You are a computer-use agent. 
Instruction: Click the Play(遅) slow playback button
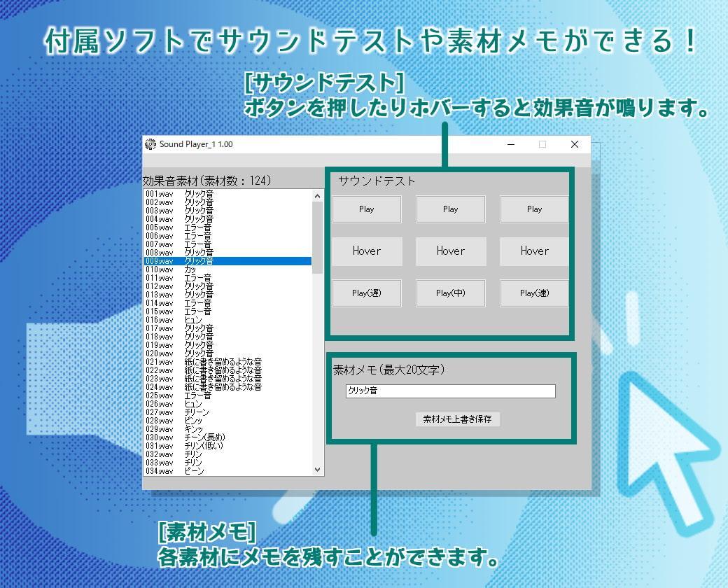tap(367, 293)
